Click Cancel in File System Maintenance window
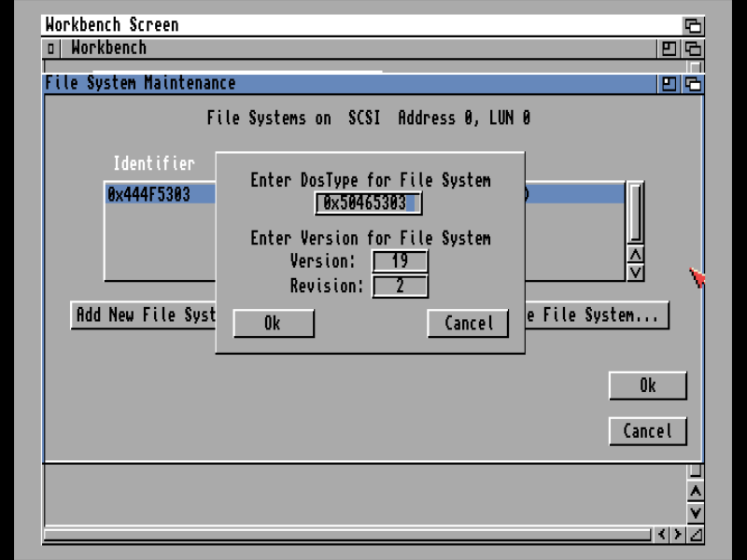The width and height of the screenshot is (747, 560). [x=647, y=431]
